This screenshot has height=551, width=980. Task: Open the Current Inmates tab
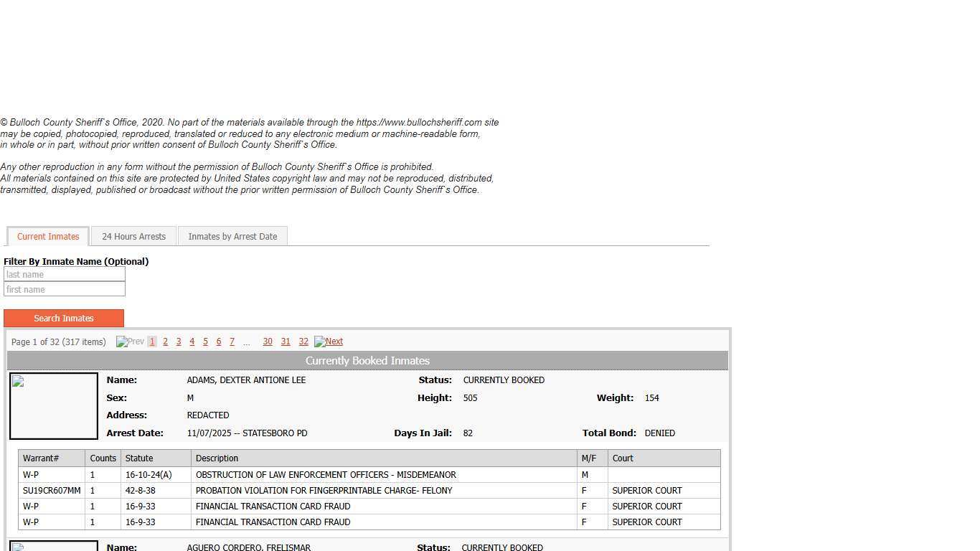pyautogui.click(x=47, y=236)
